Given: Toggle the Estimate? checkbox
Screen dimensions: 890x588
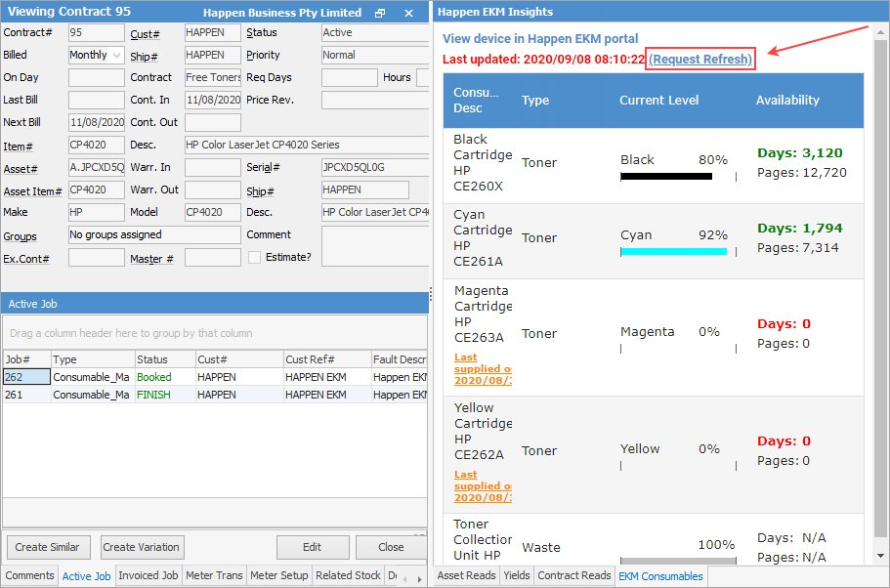Looking at the screenshot, I should click(x=254, y=258).
